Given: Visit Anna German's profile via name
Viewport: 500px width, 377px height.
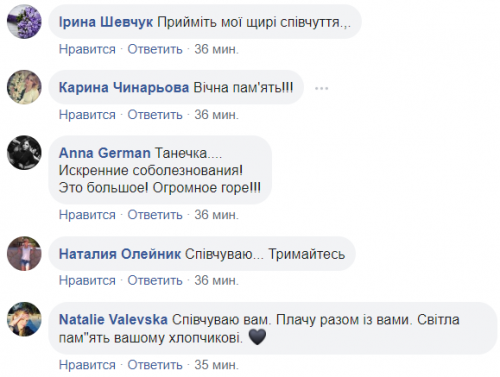Looking at the screenshot, I should click(x=105, y=153).
